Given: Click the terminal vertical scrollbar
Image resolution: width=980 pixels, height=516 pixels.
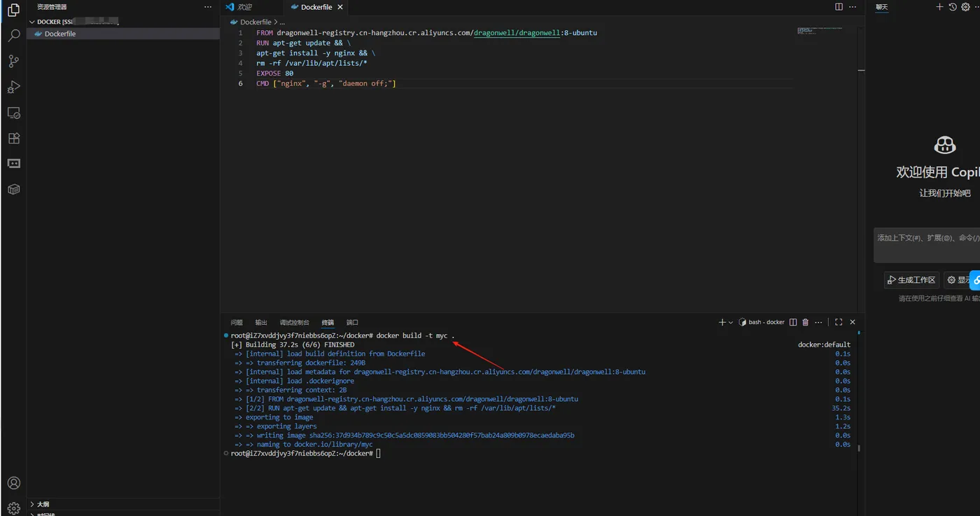Looking at the screenshot, I should click(x=860, y=447).
